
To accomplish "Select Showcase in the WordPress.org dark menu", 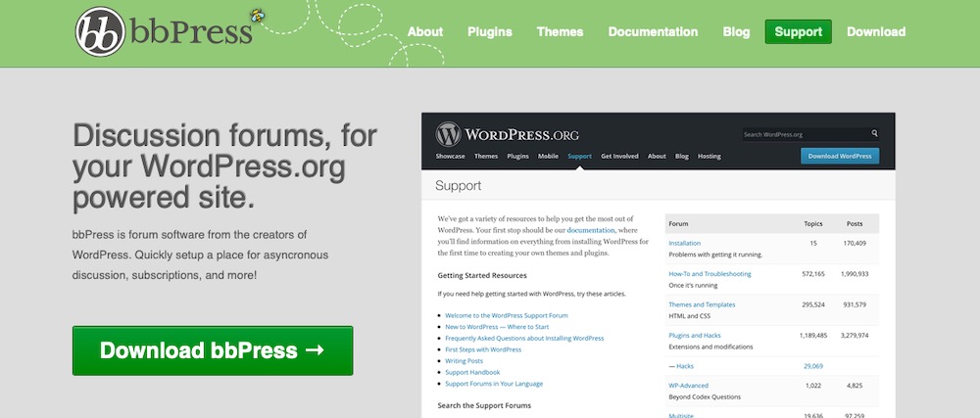I will [451, 157].
